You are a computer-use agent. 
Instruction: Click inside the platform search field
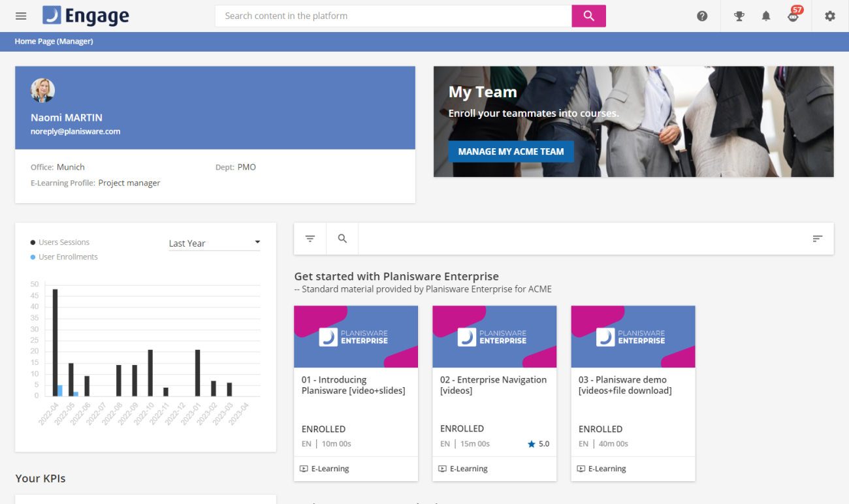392,15
